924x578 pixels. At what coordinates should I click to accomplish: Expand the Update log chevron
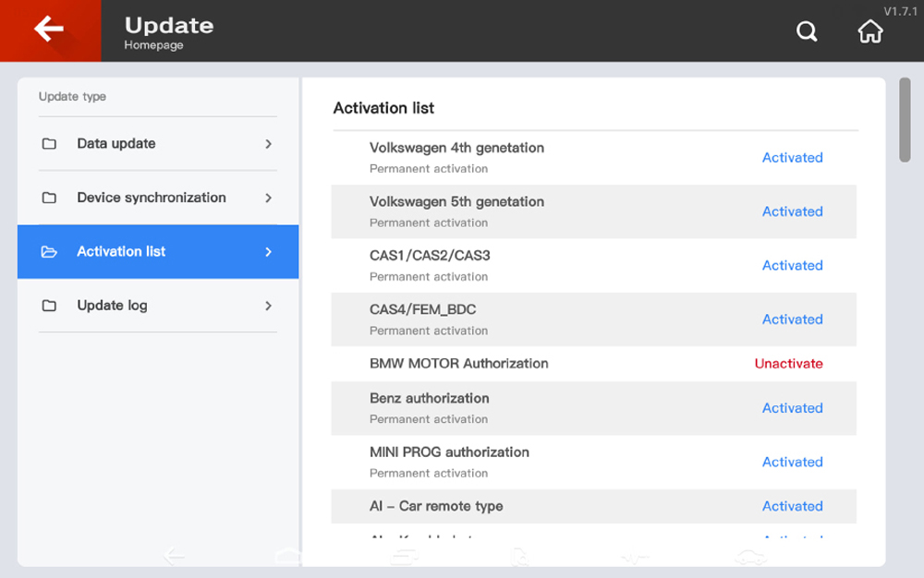(268, 306)
